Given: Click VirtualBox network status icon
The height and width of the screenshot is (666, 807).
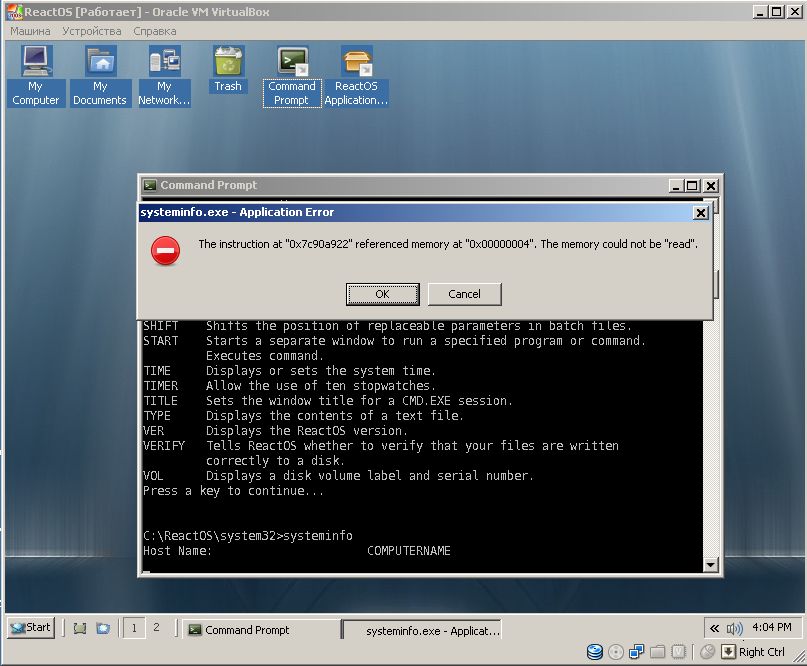Looking at the screenshot, I should pos(637,652).
